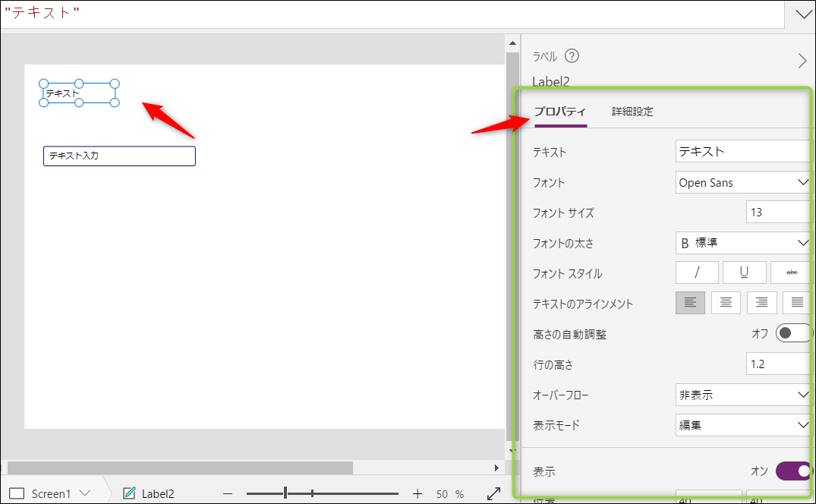Select the Label2 breadcrumb item

click(x=158, y=493)
